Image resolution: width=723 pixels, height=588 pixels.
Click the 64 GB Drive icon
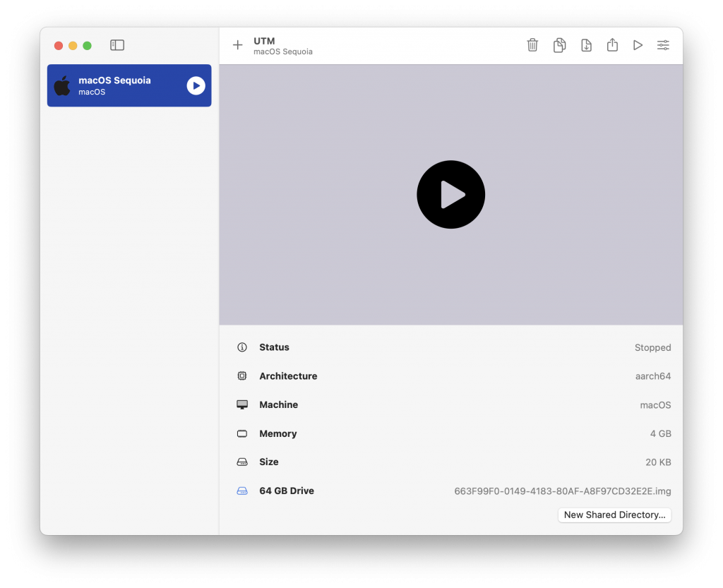(242, 491)
